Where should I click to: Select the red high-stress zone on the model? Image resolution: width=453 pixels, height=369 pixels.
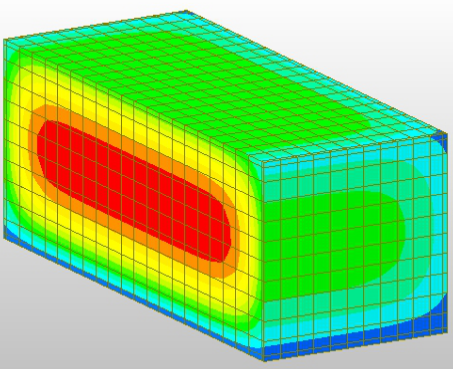point(133,190)
